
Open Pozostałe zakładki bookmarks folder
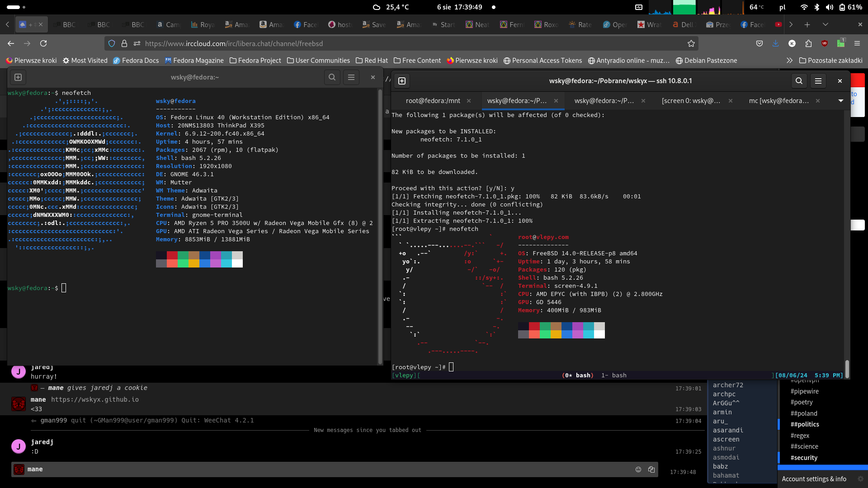point(830,61)
